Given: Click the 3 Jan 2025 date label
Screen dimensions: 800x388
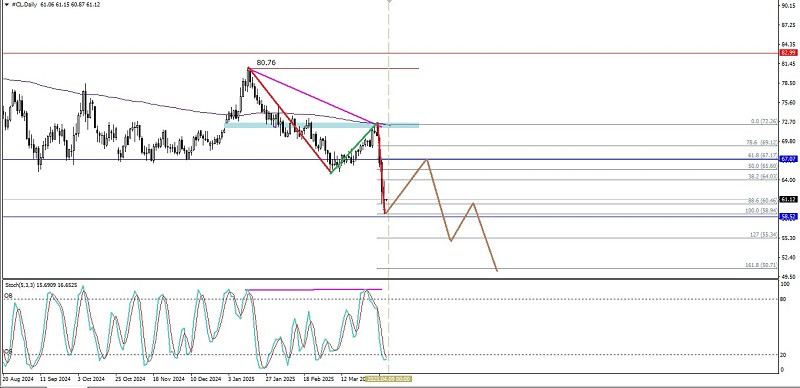Looking at the screenshot, I should (241, 379).
